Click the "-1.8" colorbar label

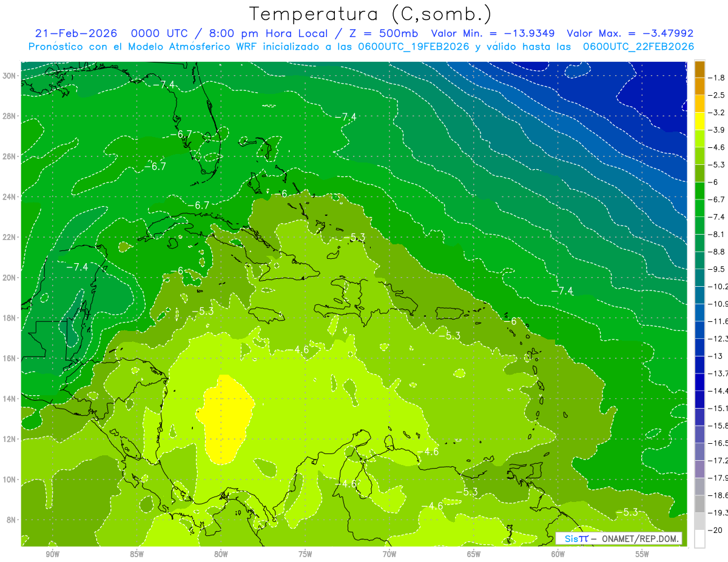click(718, 78)
